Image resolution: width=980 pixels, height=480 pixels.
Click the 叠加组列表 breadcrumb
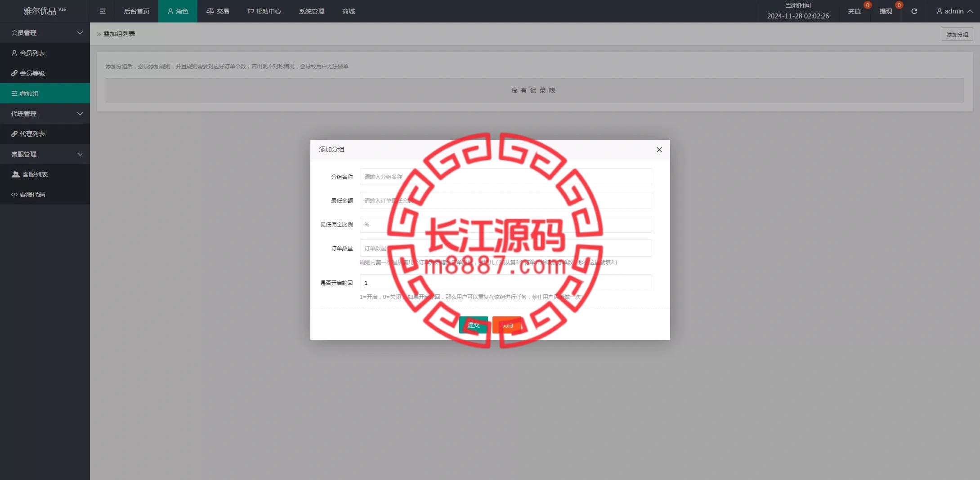pyautogui.click(x=119, y=34)
